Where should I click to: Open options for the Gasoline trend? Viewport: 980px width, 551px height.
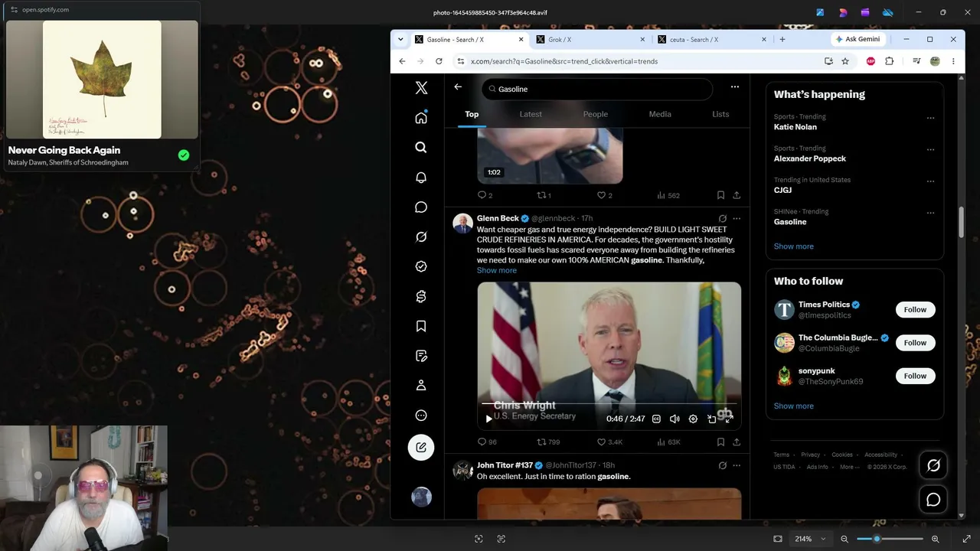coord(930,213)
